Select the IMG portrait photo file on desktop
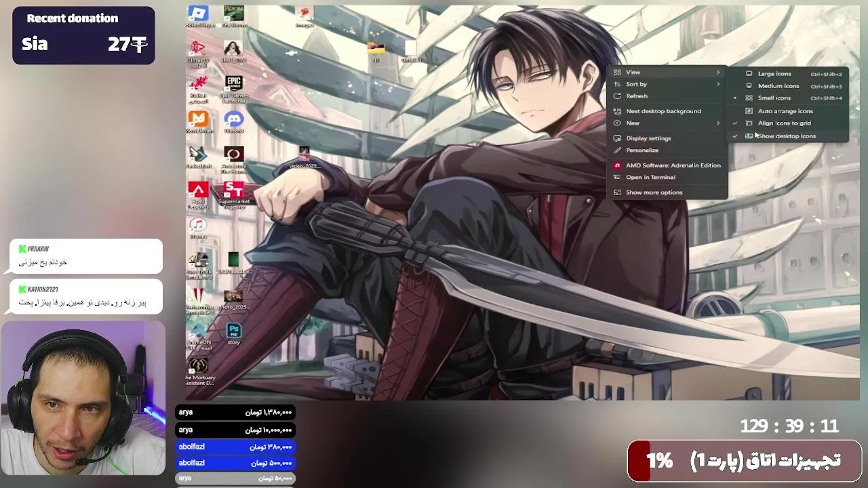 click(x=234, y=52)
